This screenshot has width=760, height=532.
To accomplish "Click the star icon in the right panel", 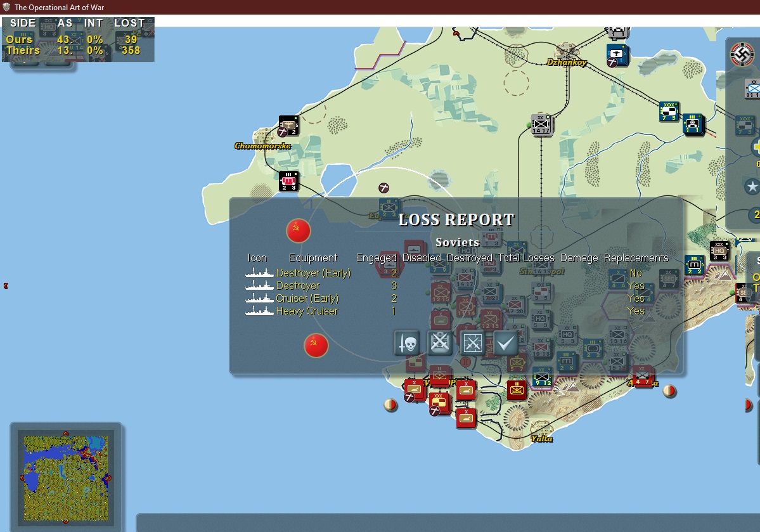I will (752, 186).
